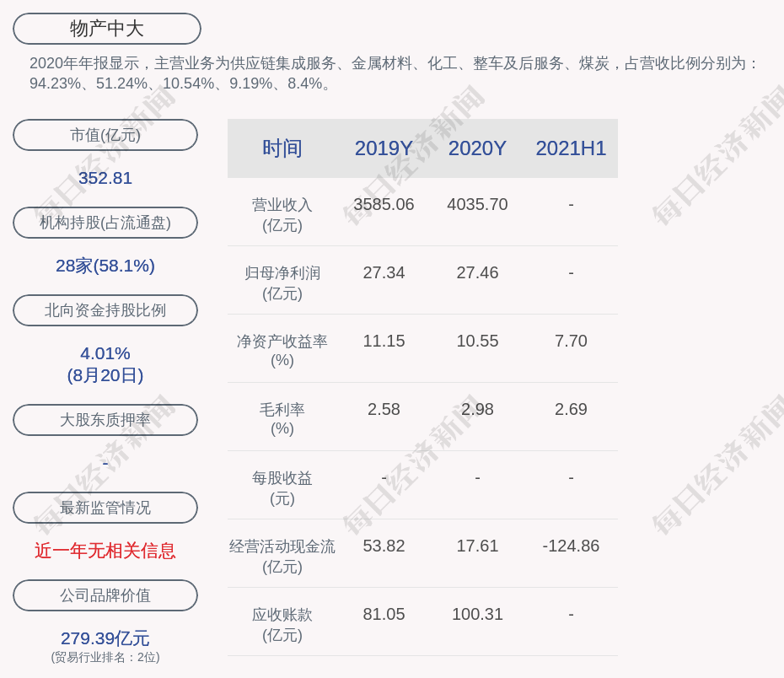Click gross margin value 2.98
The image size is (784, 678).
click(477, 410)
